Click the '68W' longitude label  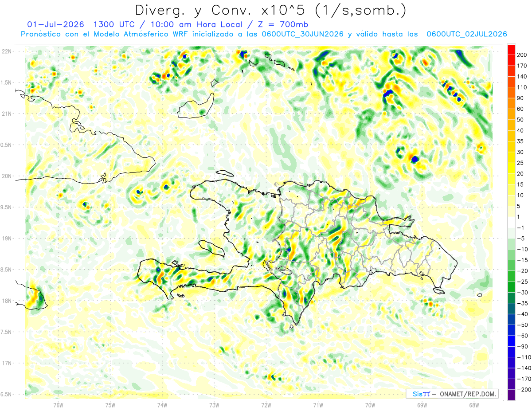[474, 405]
